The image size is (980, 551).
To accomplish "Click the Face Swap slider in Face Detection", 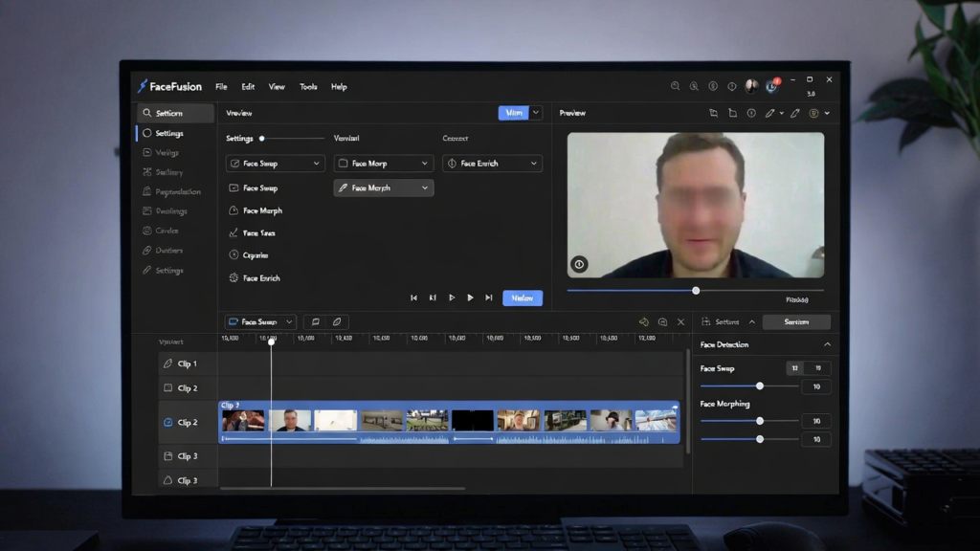I will [748, 386].
